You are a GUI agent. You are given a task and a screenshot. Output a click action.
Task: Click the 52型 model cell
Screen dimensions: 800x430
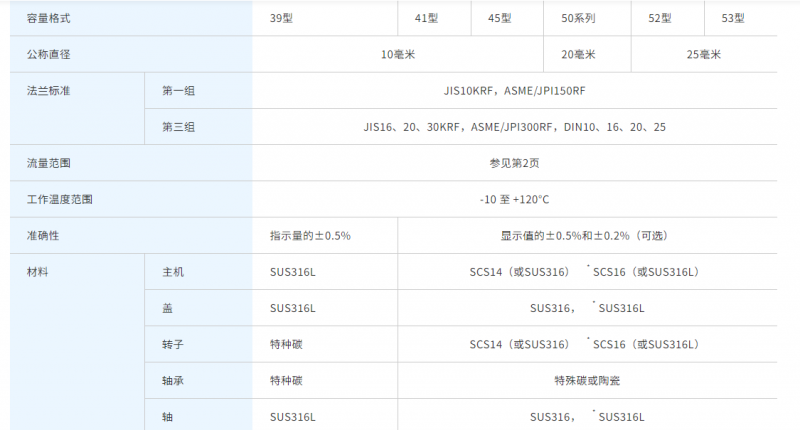[x=660, y=18]
